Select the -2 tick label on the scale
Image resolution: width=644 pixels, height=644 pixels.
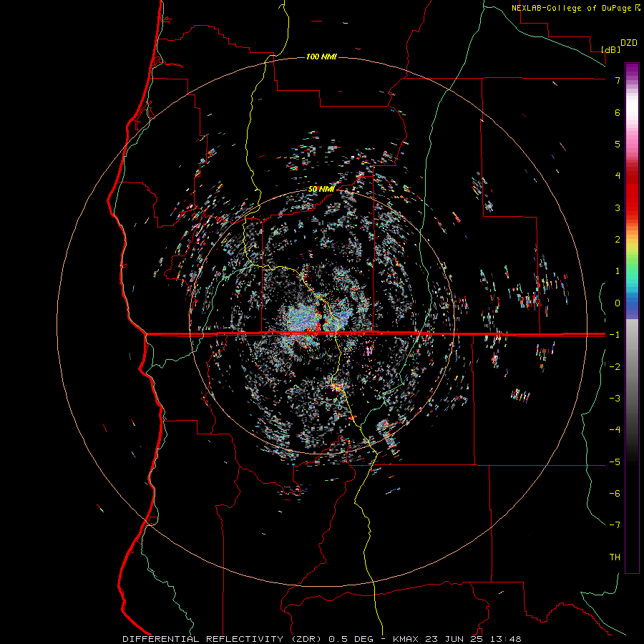[615, 367]
